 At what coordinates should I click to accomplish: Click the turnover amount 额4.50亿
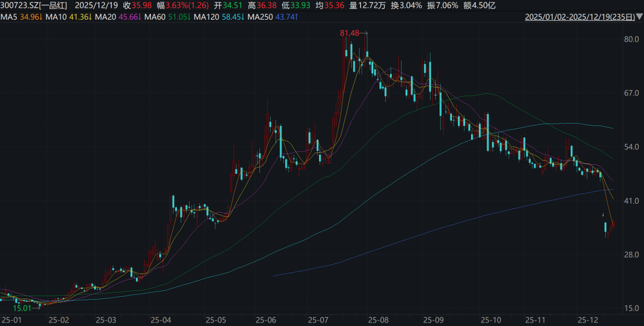click(x=479, y=6)
